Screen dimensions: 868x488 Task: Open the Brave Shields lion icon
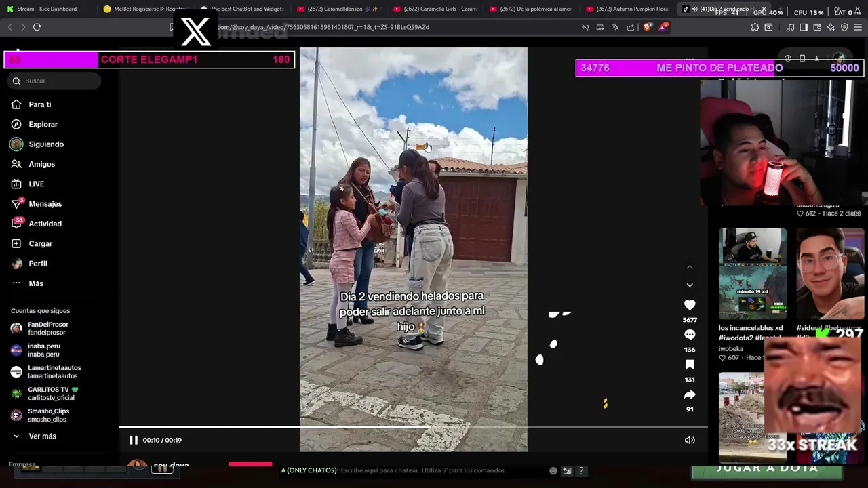point(647,27)
